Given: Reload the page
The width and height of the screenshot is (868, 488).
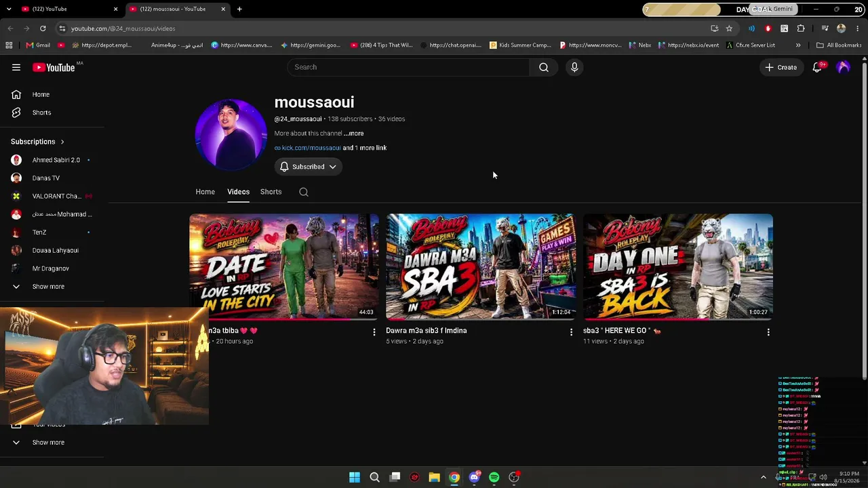Looking at the screenshot, I should pos(43,28).
